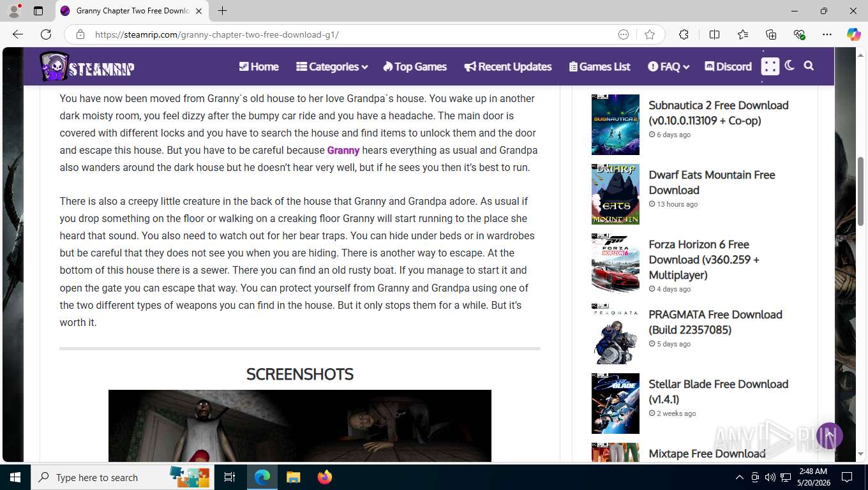Image resolution: width=868 pixels, height=490 pixels.
Task: Open volume control in tray
Action: pyautogui.click(x=770, y=477)
